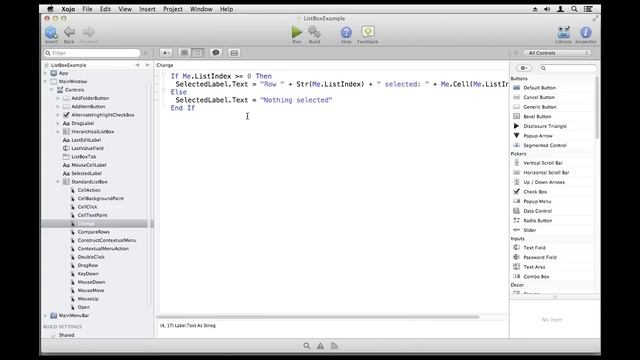
Task: Expand MainMenuBar in the navigator
Action: 45,316
